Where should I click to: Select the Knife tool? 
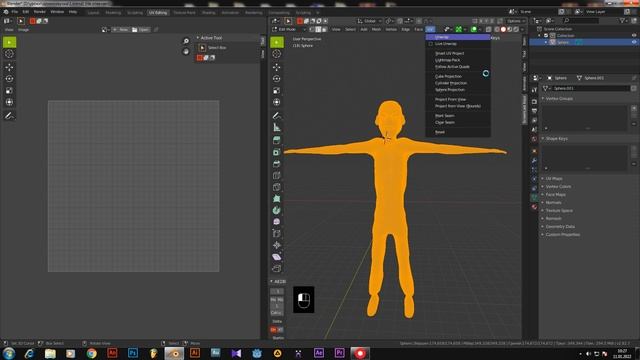(277, 187)
